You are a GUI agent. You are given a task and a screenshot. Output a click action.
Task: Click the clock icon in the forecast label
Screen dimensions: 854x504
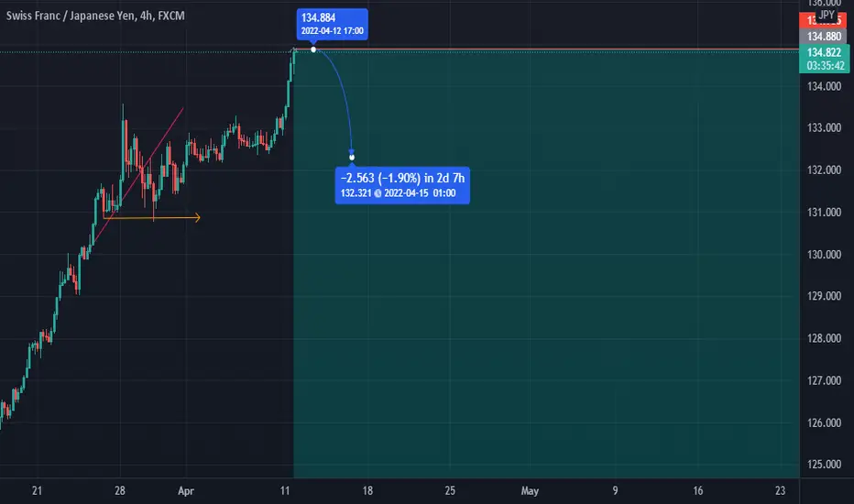tap(378, 193)
